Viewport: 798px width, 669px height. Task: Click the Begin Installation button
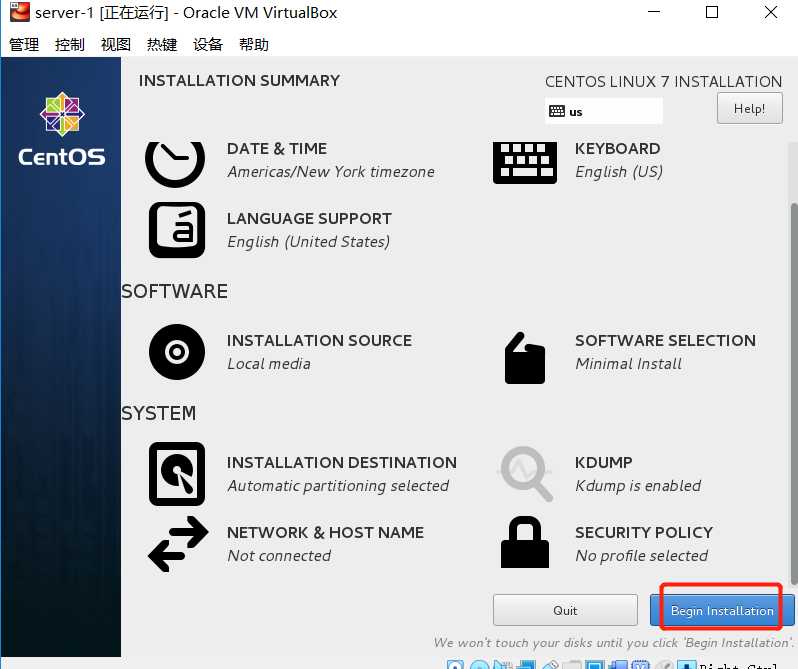point(722,610)
